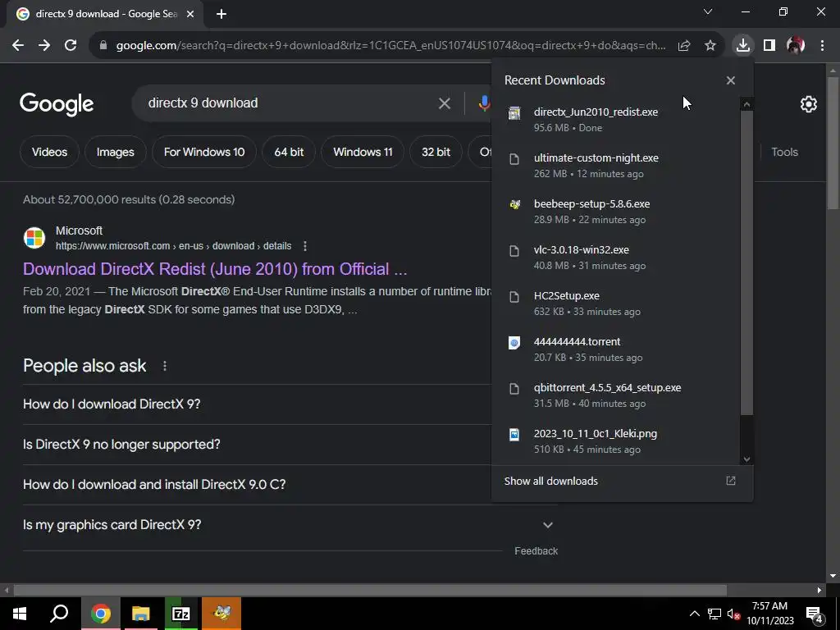Open the Chrome three-dot menu

point(822,46)
